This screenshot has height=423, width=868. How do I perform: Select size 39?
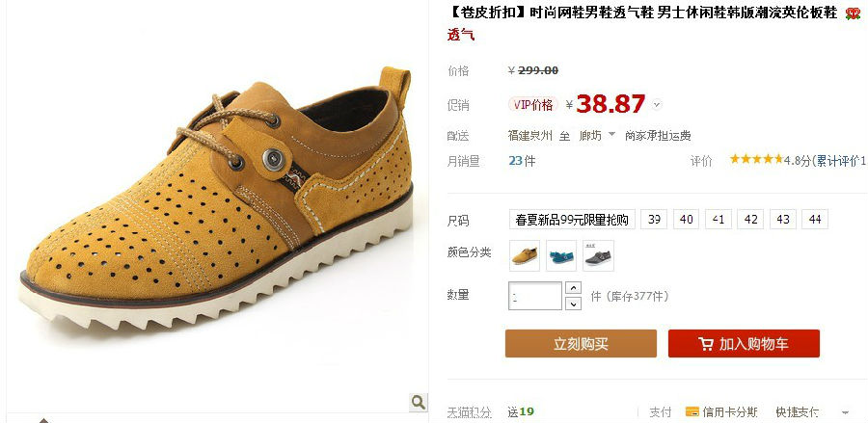coord(654,220)
